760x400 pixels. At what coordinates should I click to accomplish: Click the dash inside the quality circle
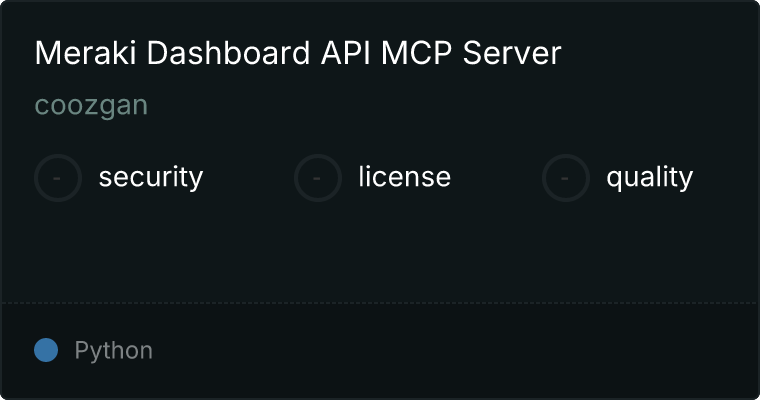[x=565, y=178]
